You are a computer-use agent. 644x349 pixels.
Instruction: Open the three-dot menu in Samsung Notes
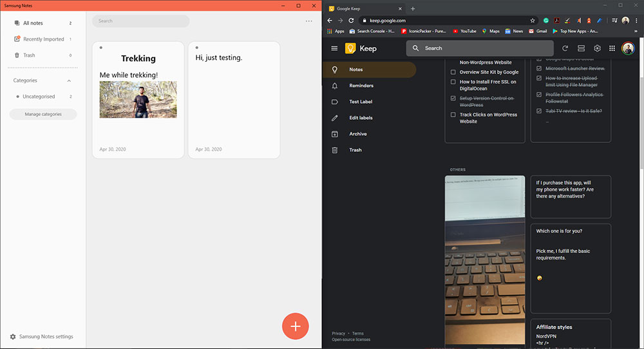pos(309,21)
